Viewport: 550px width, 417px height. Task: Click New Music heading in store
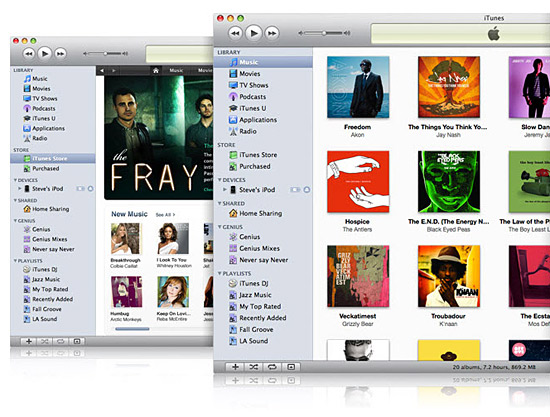coord(129,214)
